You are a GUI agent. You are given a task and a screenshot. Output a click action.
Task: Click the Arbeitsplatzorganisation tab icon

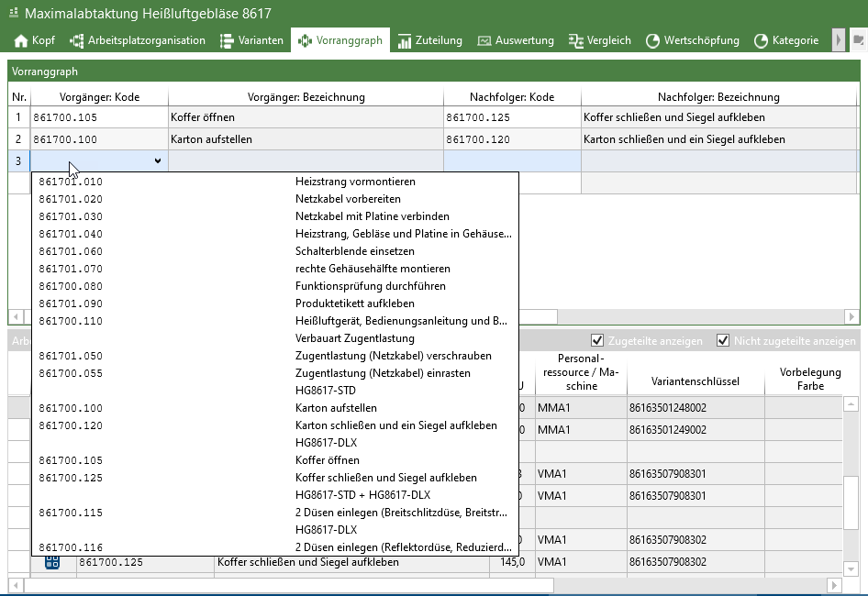(x=76, y=41)
